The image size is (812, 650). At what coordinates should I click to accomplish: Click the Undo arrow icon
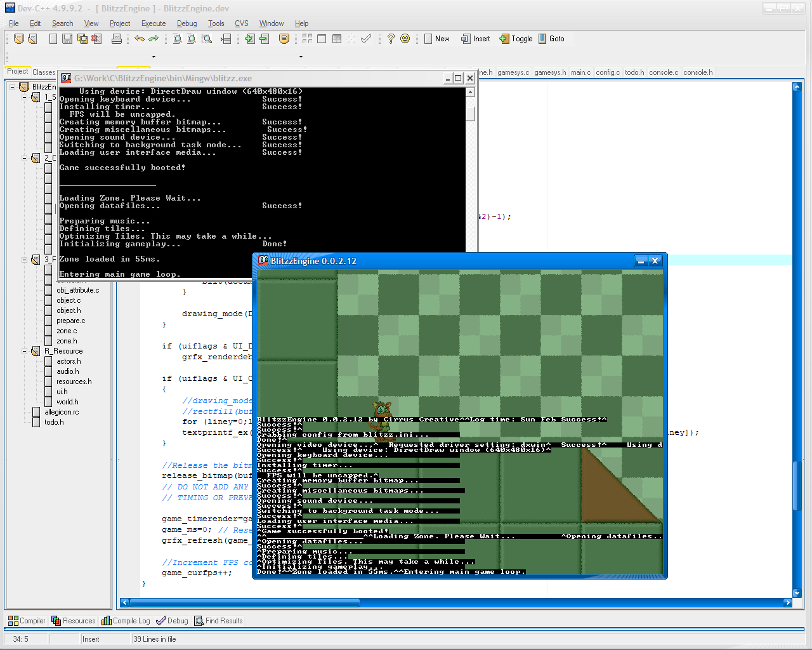pos(140,39)
